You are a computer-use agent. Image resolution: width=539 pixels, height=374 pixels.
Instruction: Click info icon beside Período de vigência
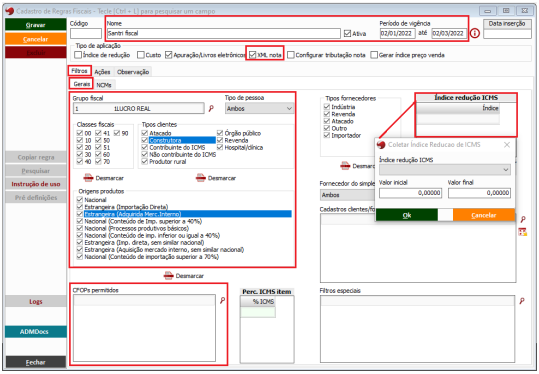pyautogui.click(x=475, y=33)
